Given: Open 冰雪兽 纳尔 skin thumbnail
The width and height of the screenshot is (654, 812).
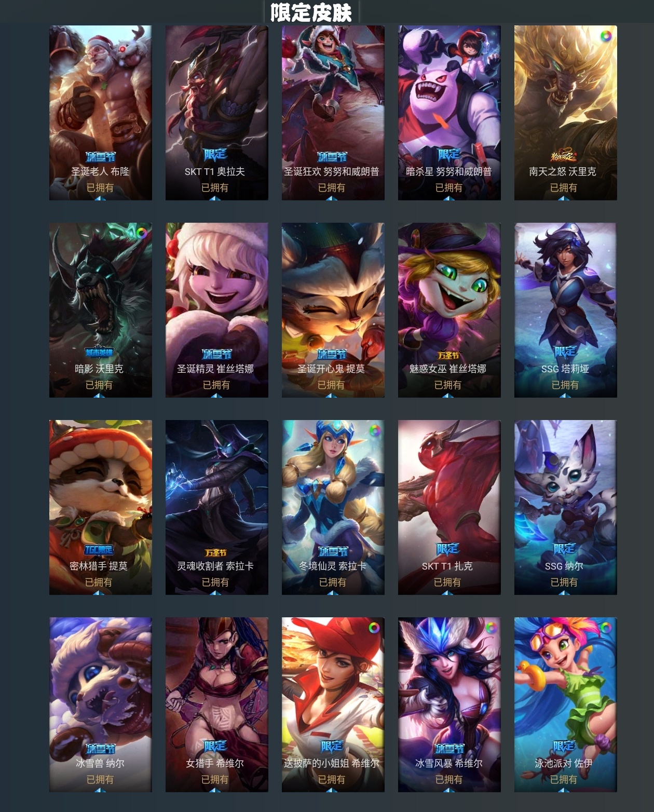Looking at the screenshot, I should pyautogui.click(x=101, y=705).
